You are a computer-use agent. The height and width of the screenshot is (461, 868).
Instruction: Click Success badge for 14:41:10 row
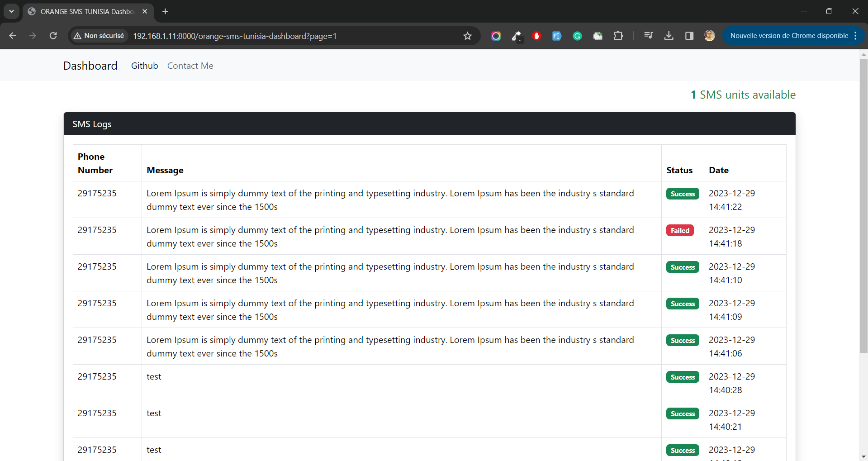coord(683,267)
